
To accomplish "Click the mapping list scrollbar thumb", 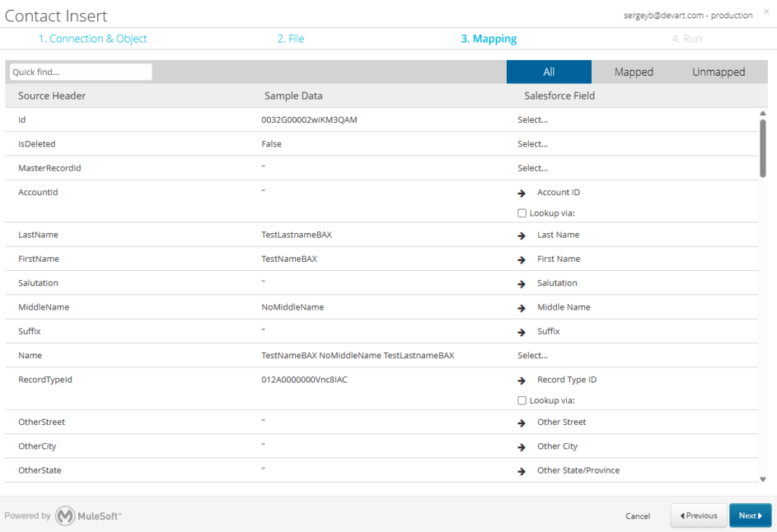I will coord(763,148).
